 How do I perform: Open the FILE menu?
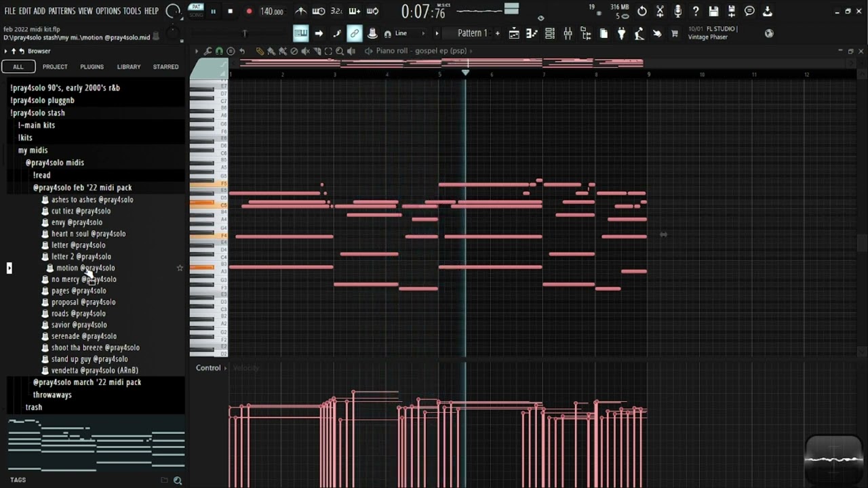click(10, 12)
